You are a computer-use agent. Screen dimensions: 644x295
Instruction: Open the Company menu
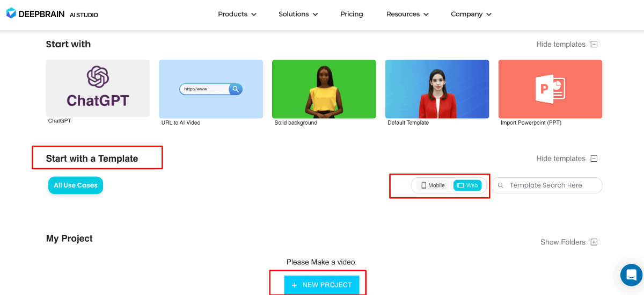(x=471, y=14)
